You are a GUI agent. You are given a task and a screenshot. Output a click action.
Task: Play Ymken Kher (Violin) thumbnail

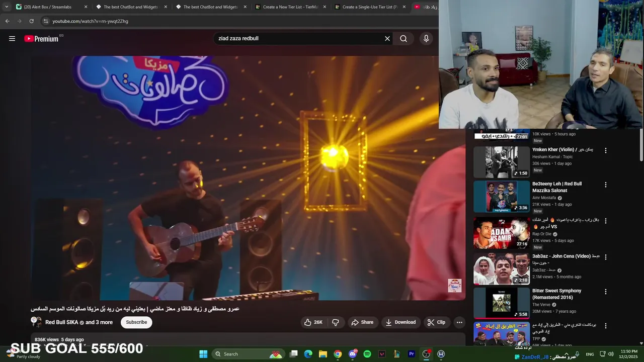[x=502, y=162]
